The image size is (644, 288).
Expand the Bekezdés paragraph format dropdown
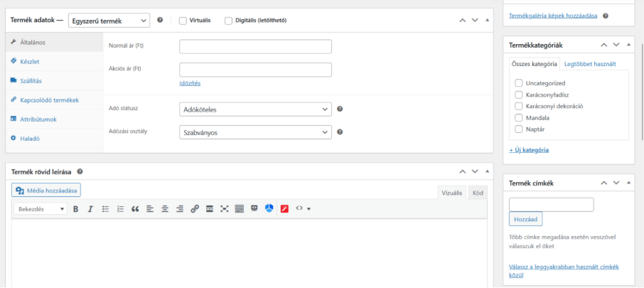point(41,209)
